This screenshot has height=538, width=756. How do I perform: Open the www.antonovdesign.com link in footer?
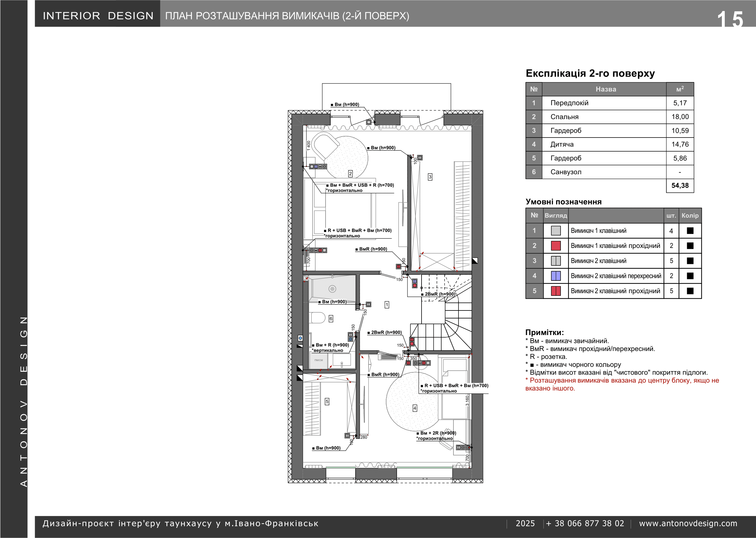pyautogui.click(x=688, y=523)
